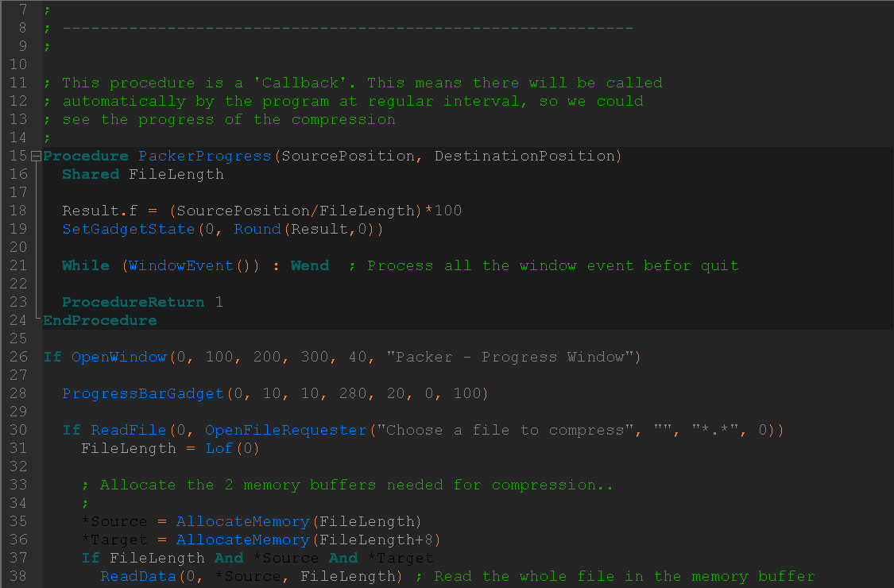Click line number 38 in the gutter
This screenshot has height=588, width=894.
point(18,577)
